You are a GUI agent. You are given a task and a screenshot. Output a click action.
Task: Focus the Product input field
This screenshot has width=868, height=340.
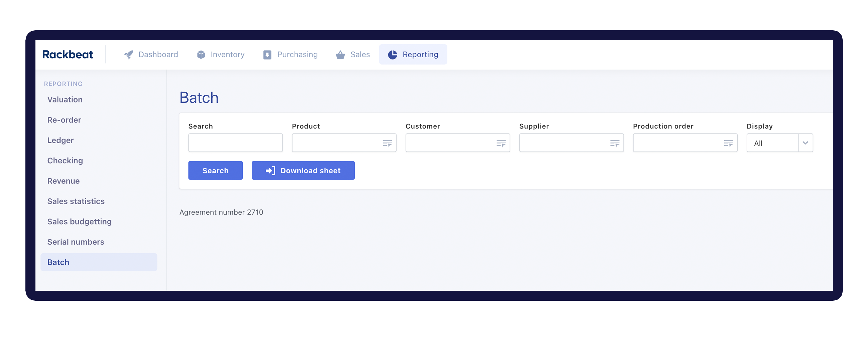[x=344, y=143]
